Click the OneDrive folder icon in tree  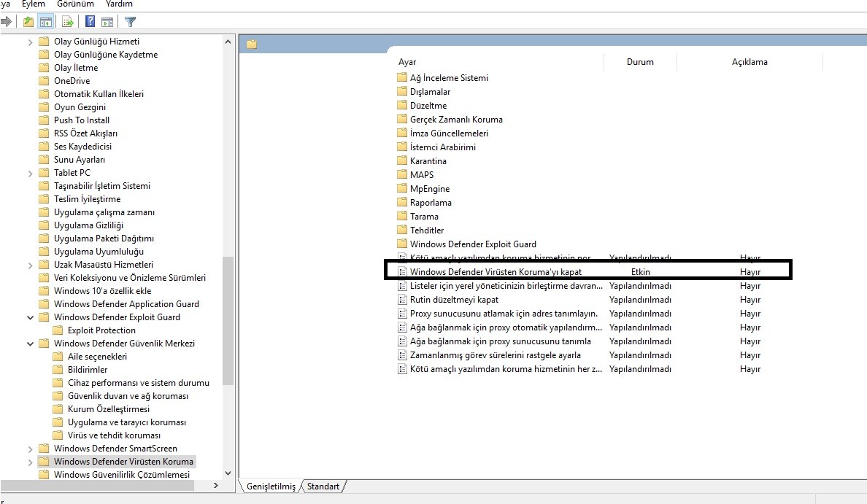44,81
